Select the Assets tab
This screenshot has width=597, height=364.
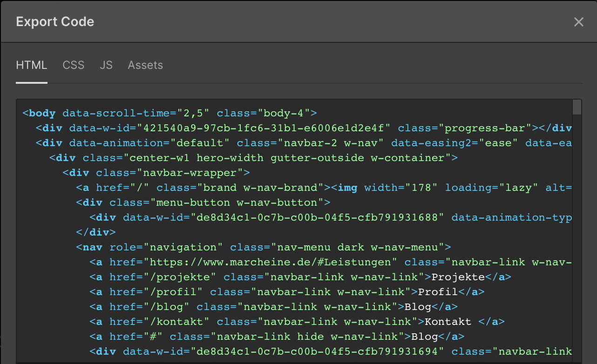point(145,65)
